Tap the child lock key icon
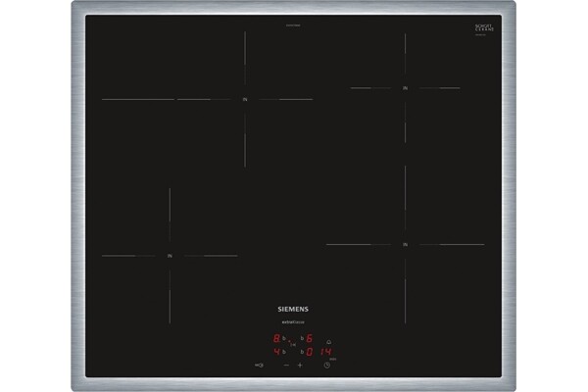The width and height of the screenshot is (588, 392). tap(259, 365)
